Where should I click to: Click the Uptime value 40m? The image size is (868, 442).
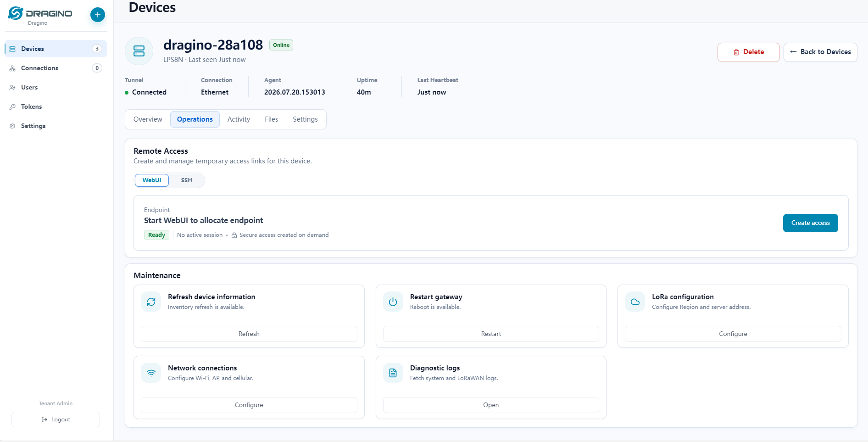tap(364, 92)
